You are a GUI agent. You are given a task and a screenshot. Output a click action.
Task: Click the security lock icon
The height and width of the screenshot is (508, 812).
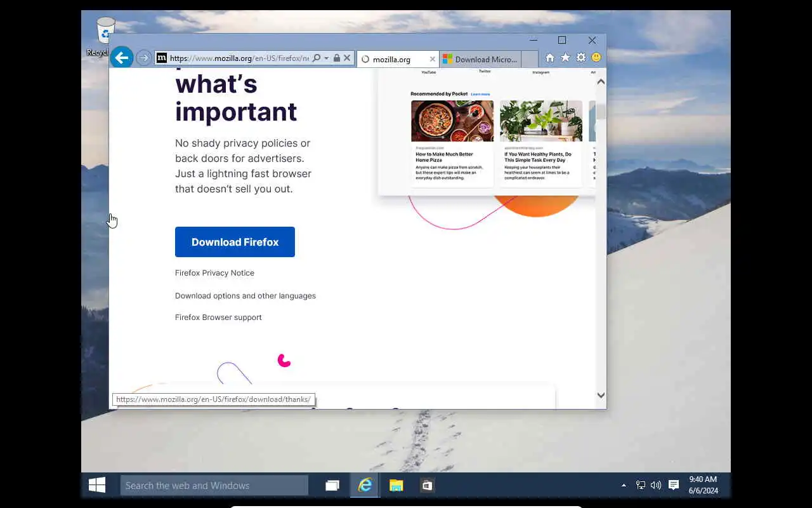click(x=337, y=58)
